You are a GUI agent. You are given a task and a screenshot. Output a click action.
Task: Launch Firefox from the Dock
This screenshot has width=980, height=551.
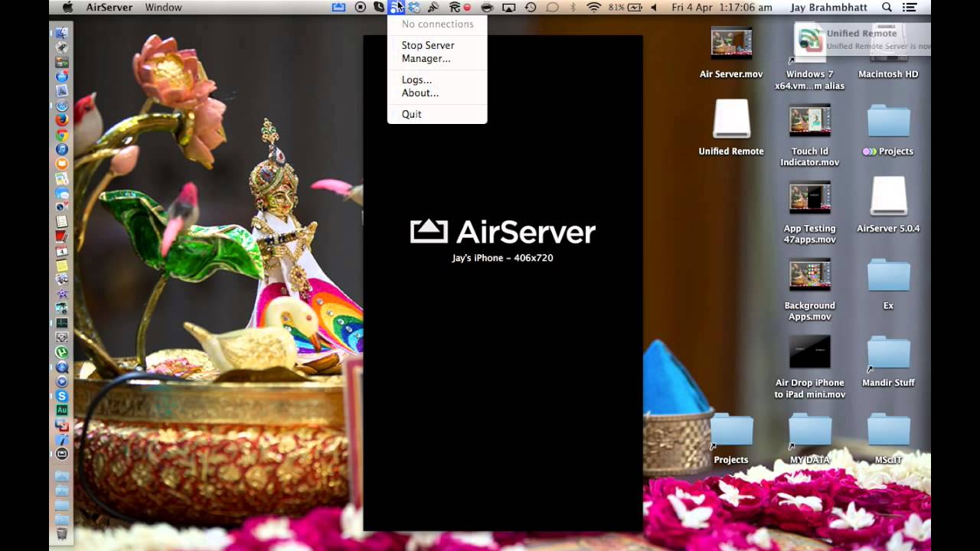click(x=62, y=119)
